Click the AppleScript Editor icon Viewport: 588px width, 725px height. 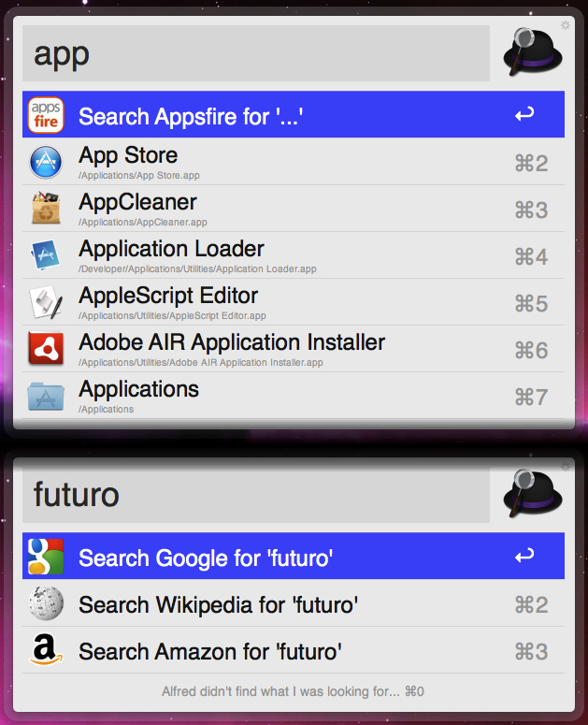coord(45,302)
